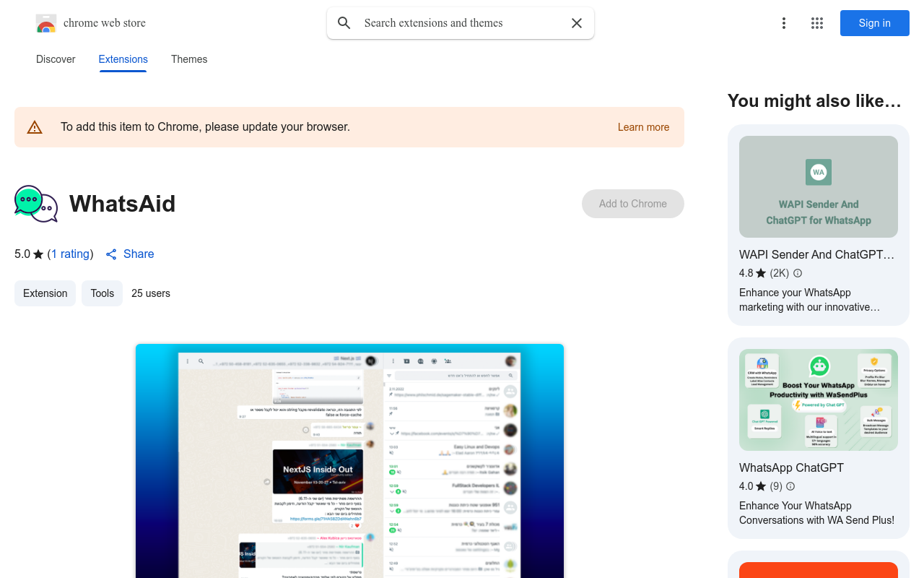
Task: Open the WaSendPlus promotional thumbnail
Action: tap(819, 400)
